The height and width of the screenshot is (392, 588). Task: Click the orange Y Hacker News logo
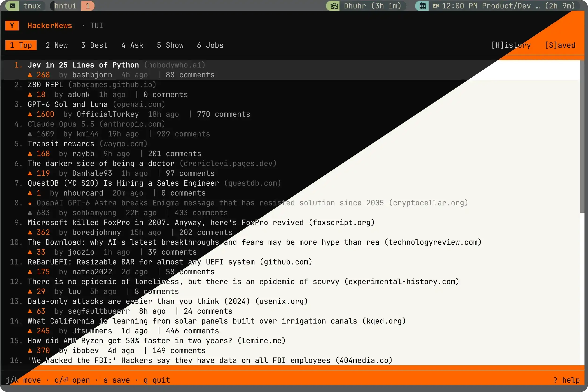click(x=12, y=26)
